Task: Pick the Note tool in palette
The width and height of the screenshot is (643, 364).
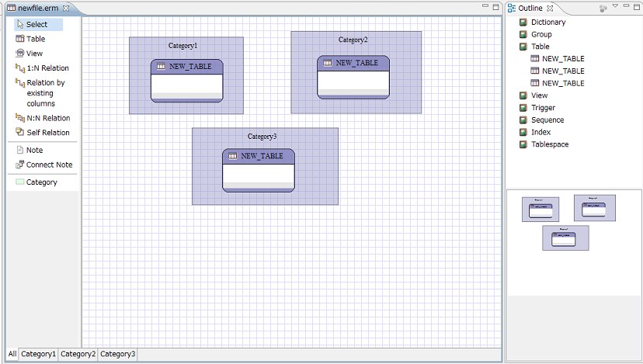Action: point(34,151)
